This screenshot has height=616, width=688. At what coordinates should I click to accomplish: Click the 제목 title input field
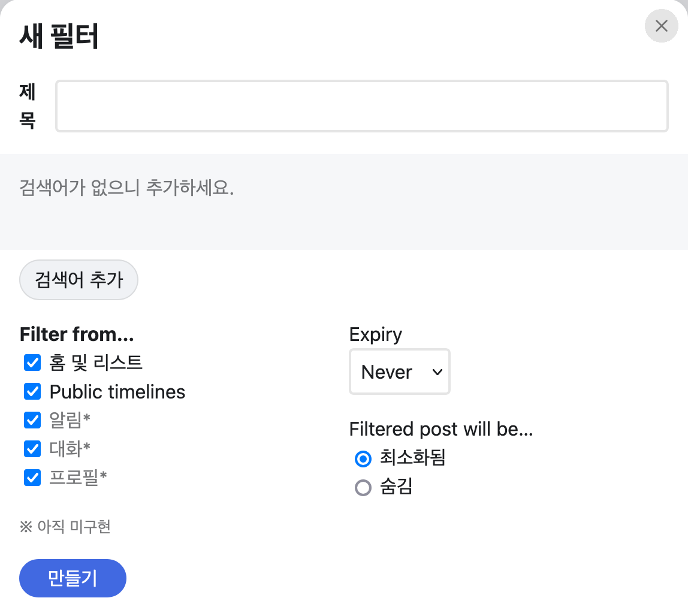tap(361, 106)
